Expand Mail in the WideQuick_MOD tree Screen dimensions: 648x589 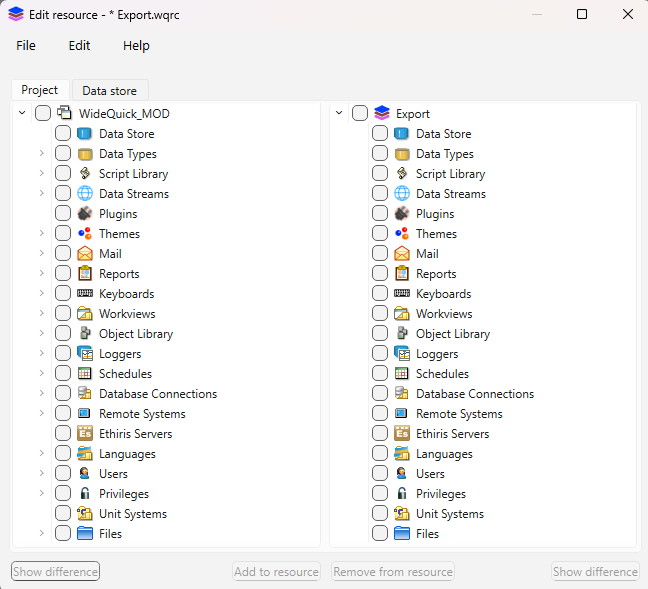coord(42,253)
